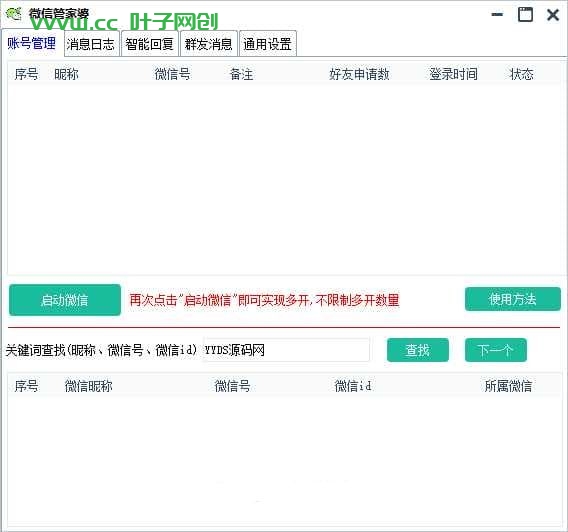Go to the 通用设置 tab
The width and height of the screenshot is (568, 532).
268,44
